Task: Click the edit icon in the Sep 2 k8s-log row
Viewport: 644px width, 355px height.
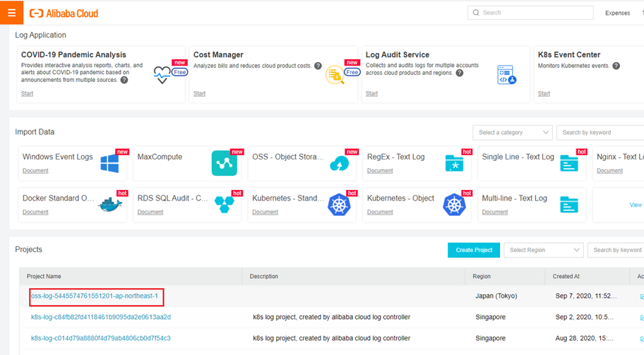Action: 642,318
